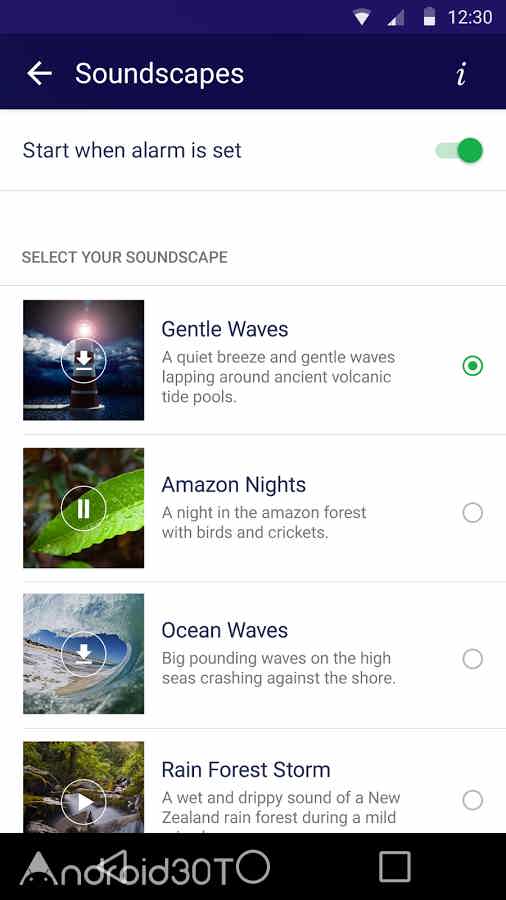
Task: Tap the Android recent apps square
Action: point(395,867)
